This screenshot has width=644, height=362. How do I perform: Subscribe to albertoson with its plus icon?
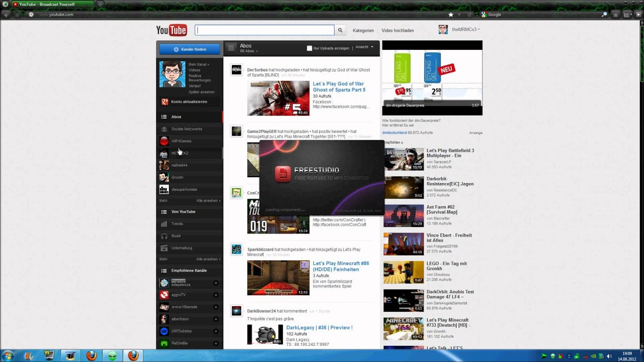tap(216, 319)
